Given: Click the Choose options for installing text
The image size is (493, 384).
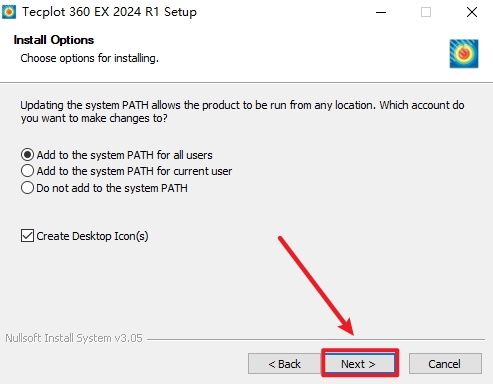Looking at the screenshot, I should [89, 58].
